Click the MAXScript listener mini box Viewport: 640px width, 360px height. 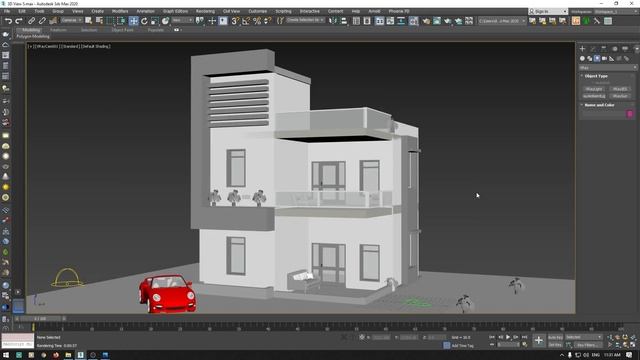coord(18,340)
